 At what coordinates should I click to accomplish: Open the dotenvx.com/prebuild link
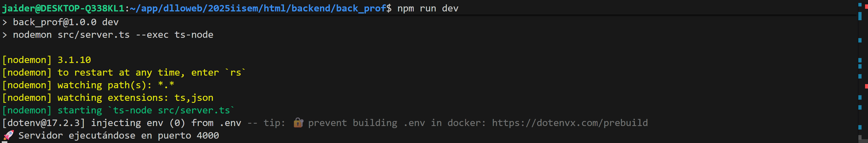(569, 123)
